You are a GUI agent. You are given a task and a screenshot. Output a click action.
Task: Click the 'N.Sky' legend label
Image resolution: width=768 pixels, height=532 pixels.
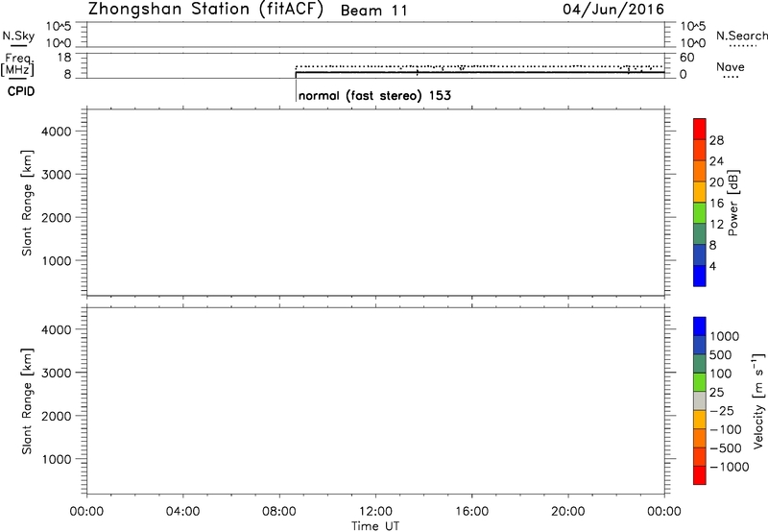18,36
